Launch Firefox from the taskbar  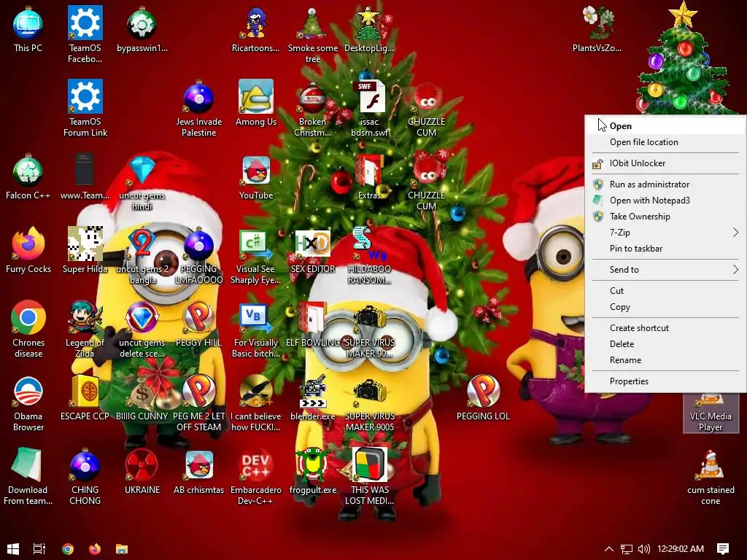click(95, 549)
